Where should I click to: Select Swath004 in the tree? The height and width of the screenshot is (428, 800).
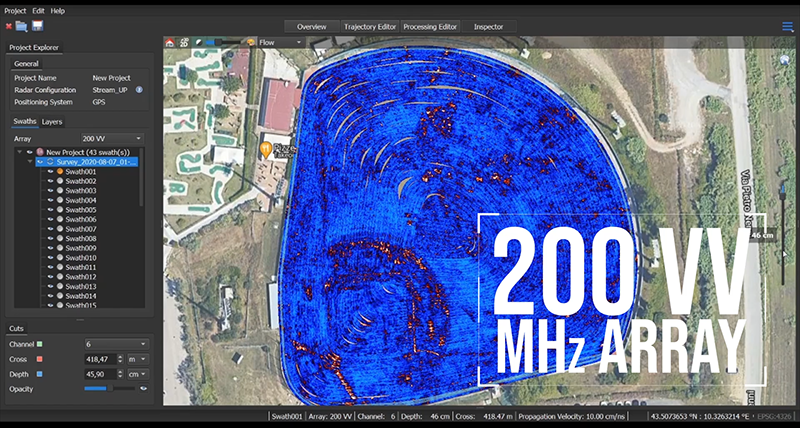click(81, 200)
